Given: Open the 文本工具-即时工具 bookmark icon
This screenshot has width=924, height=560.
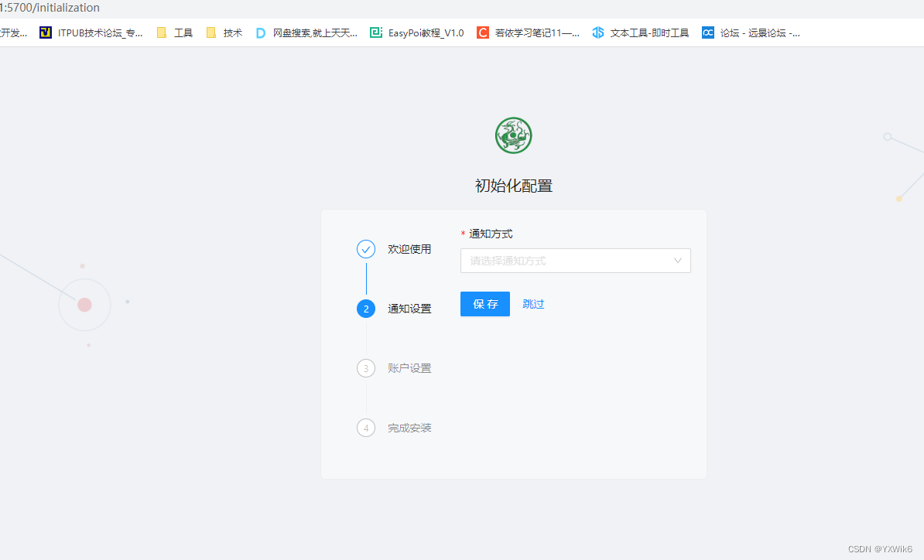Looking at the screenshot, I should point(597,32).
